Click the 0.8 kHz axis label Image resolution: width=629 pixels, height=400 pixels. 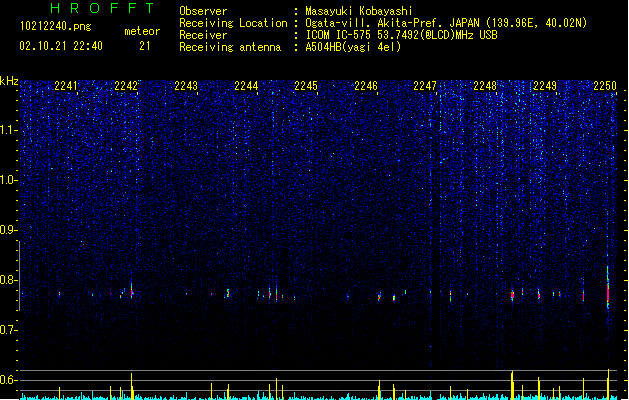tap(8, 280)
